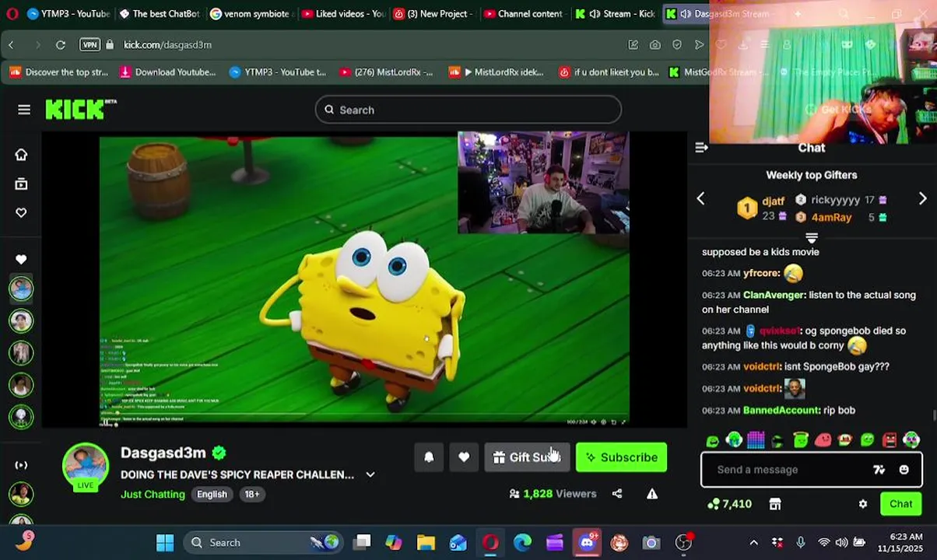937x560 pixels.
Task: Open Opera snapshot camera icon in address bar
Action: [x=655, y=45]
